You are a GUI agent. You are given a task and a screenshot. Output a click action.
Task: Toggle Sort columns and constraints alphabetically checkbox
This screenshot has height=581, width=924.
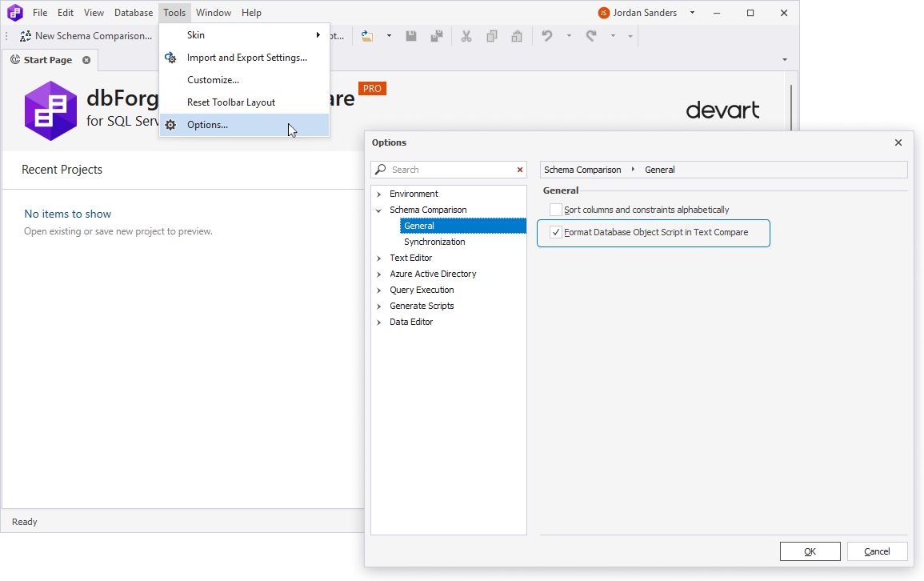pyautogui.click(x=556, y=210)
